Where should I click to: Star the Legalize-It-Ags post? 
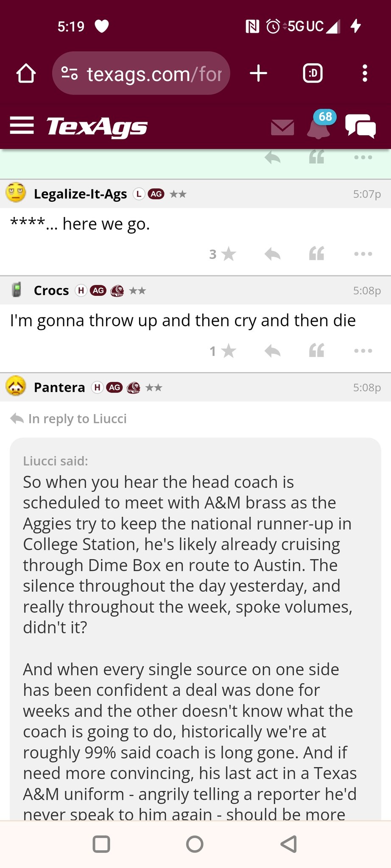coord(228,254)
